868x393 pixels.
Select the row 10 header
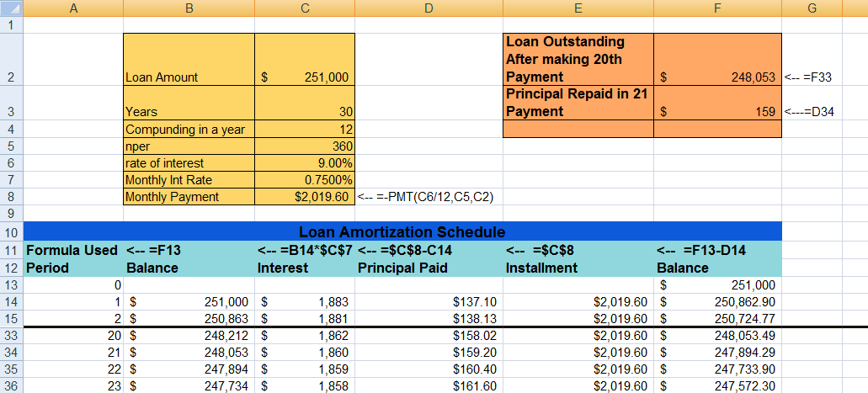[x=12, y=231]
